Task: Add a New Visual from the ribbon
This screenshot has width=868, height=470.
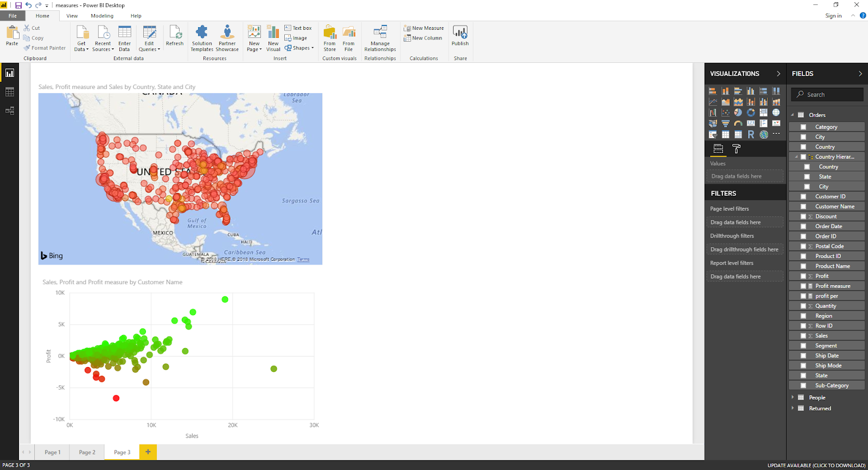Action: [273, 38]
